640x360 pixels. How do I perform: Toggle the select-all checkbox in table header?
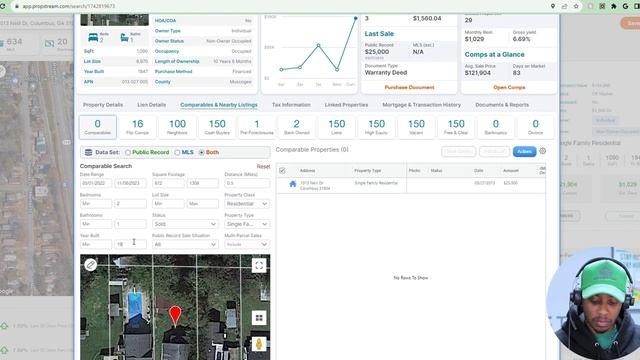[x=282, y=171]
